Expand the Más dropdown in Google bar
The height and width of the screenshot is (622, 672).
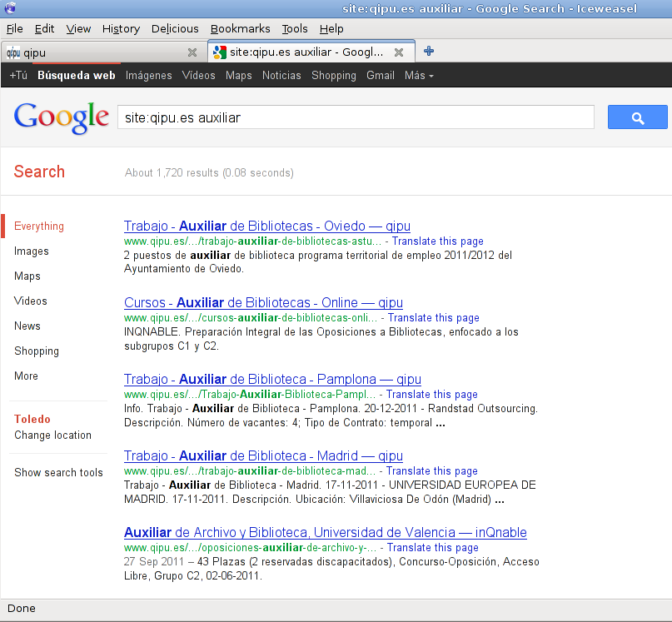pos(419,76)
